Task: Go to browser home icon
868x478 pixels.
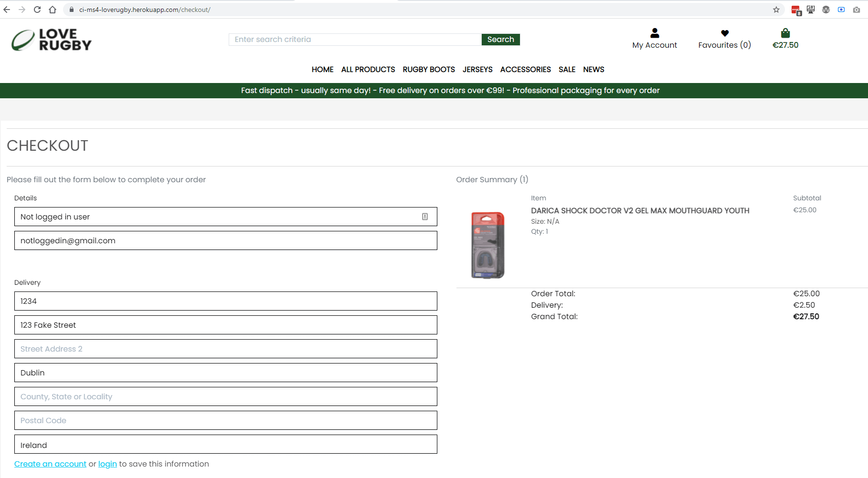Action: click(53, 10)
